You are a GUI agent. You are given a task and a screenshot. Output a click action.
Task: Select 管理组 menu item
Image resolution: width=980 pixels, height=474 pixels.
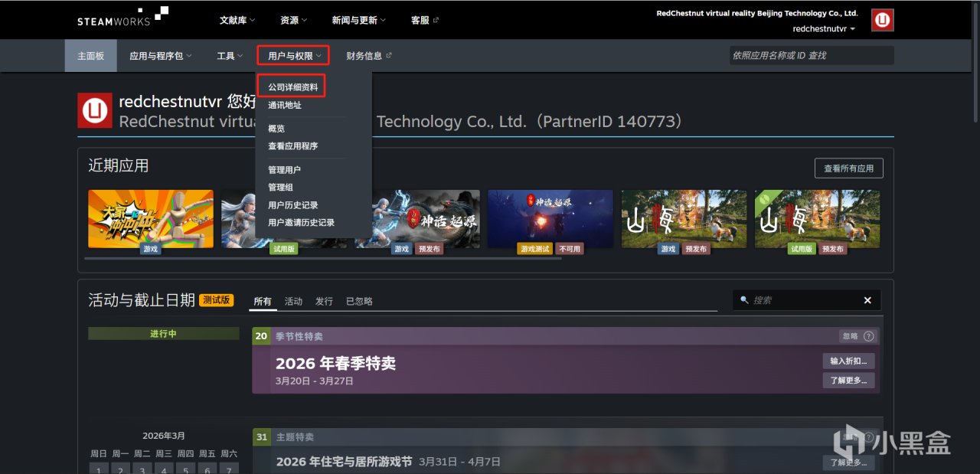click(280, 187)
